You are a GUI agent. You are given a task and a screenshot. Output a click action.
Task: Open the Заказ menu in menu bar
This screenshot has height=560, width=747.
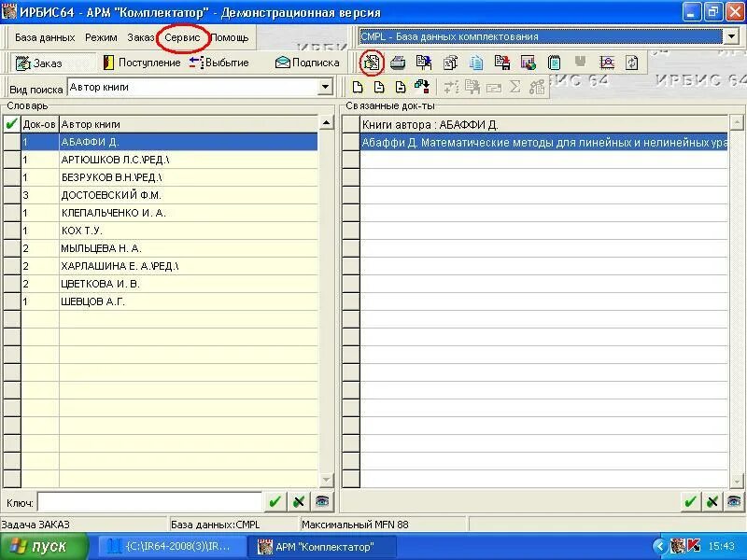point(141,37)
